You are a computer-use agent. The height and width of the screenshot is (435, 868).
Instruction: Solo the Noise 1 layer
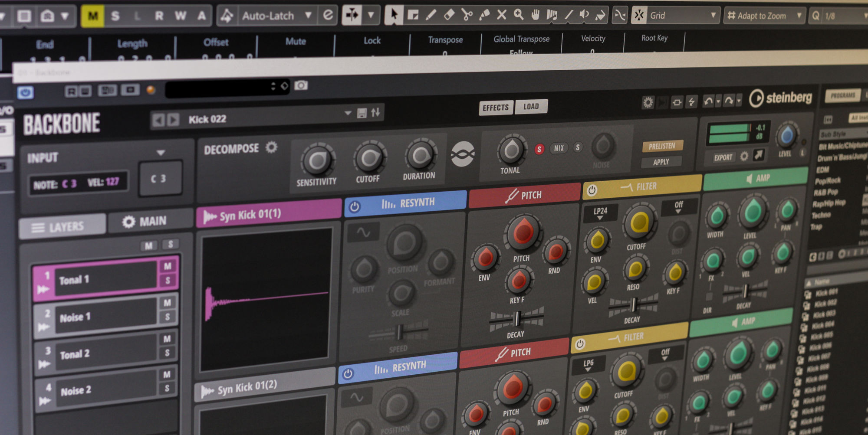click(168, 317)
